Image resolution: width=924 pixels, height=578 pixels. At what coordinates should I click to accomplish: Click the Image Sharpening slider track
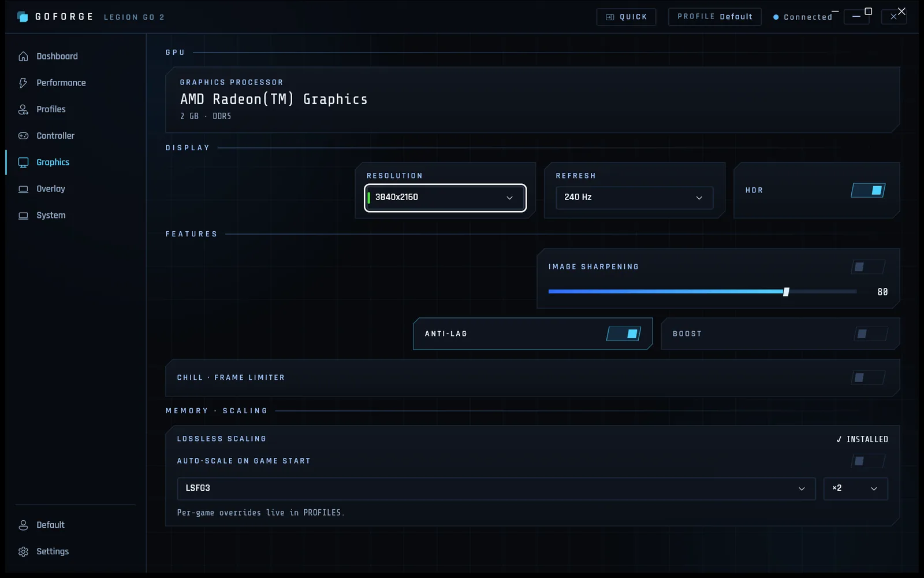tap(702, 292)
